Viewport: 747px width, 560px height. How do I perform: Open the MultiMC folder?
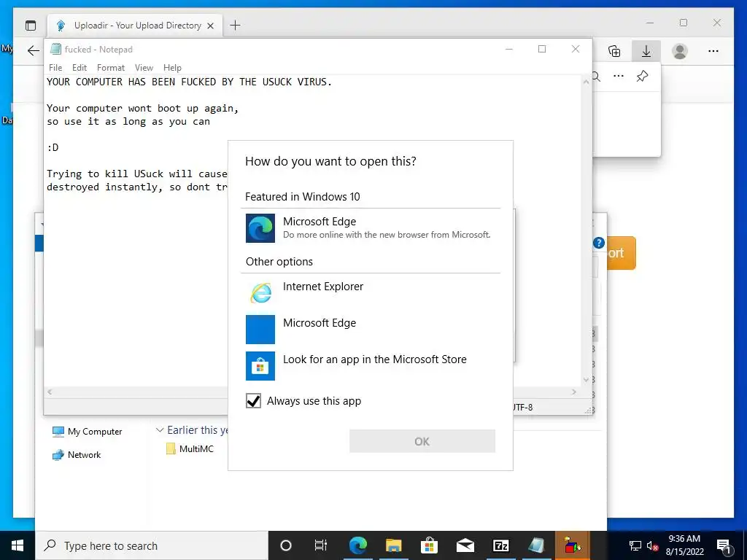point(190,448)
